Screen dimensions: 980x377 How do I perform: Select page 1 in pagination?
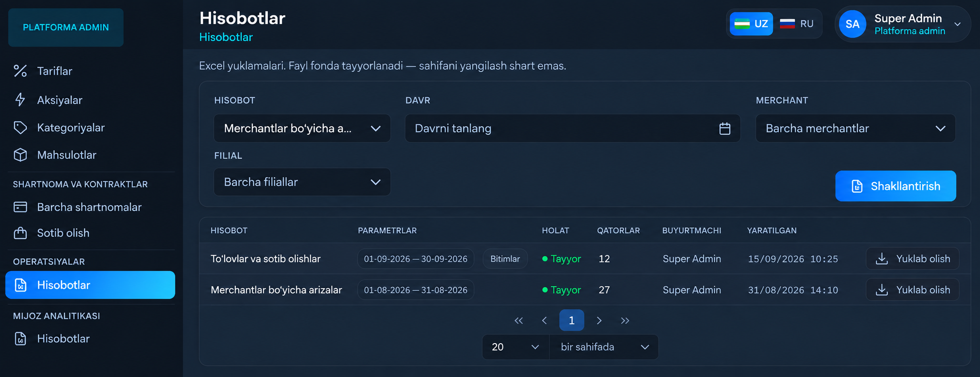click(572, 320)
